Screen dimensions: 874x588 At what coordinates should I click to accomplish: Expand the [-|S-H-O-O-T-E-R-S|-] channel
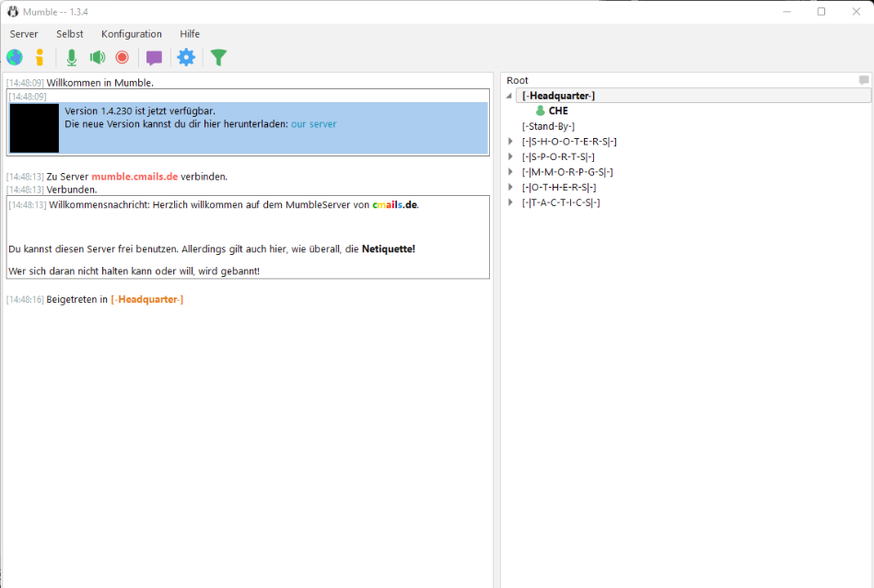tap(510, 142)
